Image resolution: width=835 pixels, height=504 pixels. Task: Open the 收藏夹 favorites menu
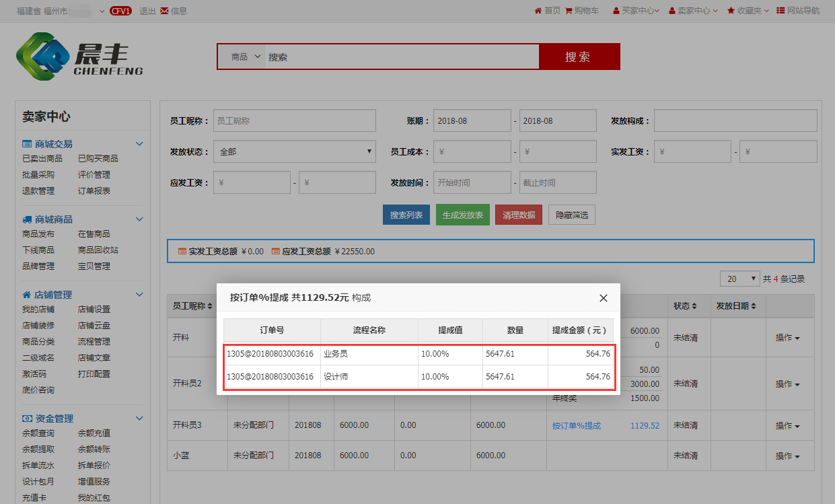[x=748, y=11]
